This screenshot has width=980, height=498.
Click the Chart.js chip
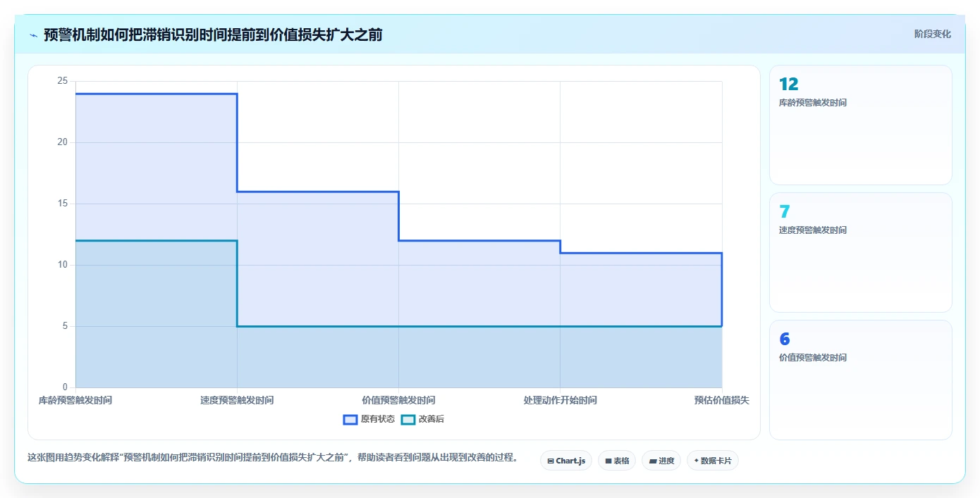tap(566, 461)
